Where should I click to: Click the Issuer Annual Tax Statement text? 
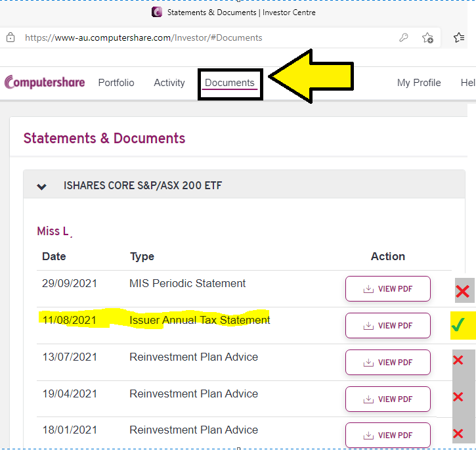tap(200, 320)
